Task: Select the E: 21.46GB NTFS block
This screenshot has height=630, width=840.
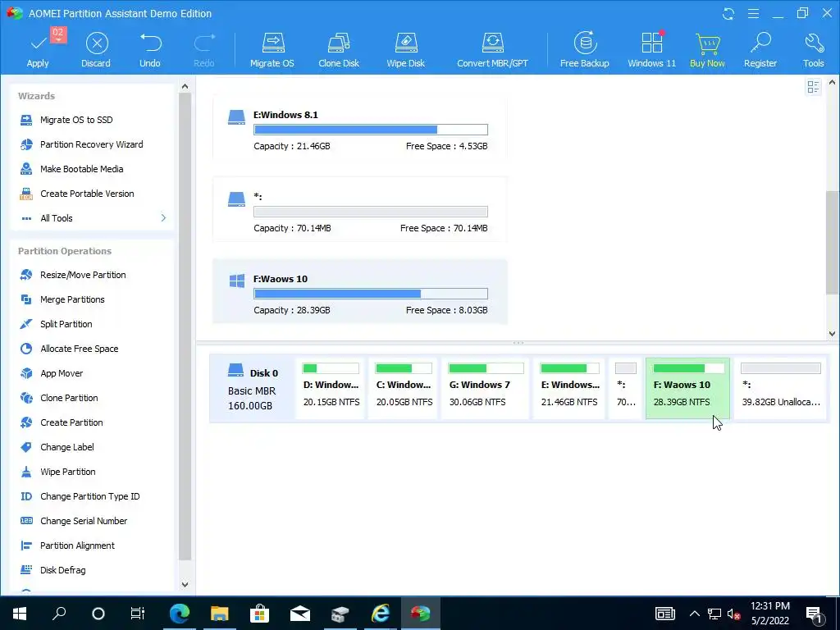Action: (570, 389)
